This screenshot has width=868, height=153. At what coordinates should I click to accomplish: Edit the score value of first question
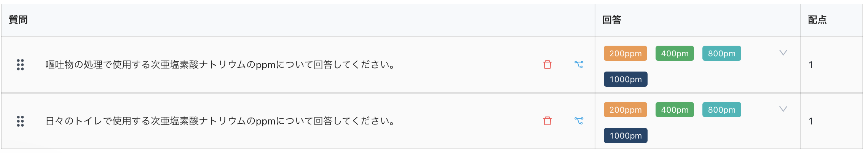point(811,65)
